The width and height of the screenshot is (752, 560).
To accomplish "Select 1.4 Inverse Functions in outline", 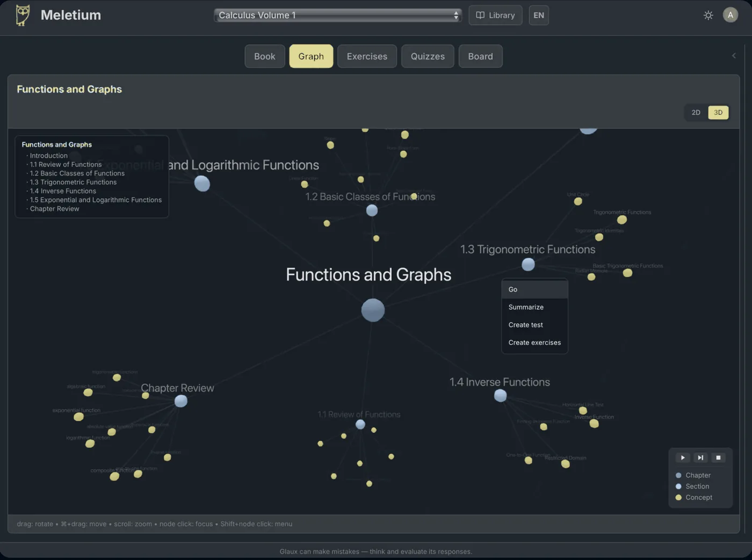I will 63,191.
